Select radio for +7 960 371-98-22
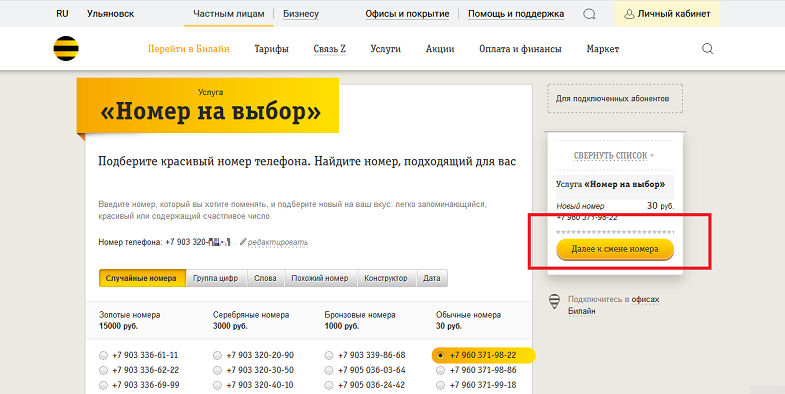Image resolution: width=785 pixels, height=394 pixels. (441, 355)
